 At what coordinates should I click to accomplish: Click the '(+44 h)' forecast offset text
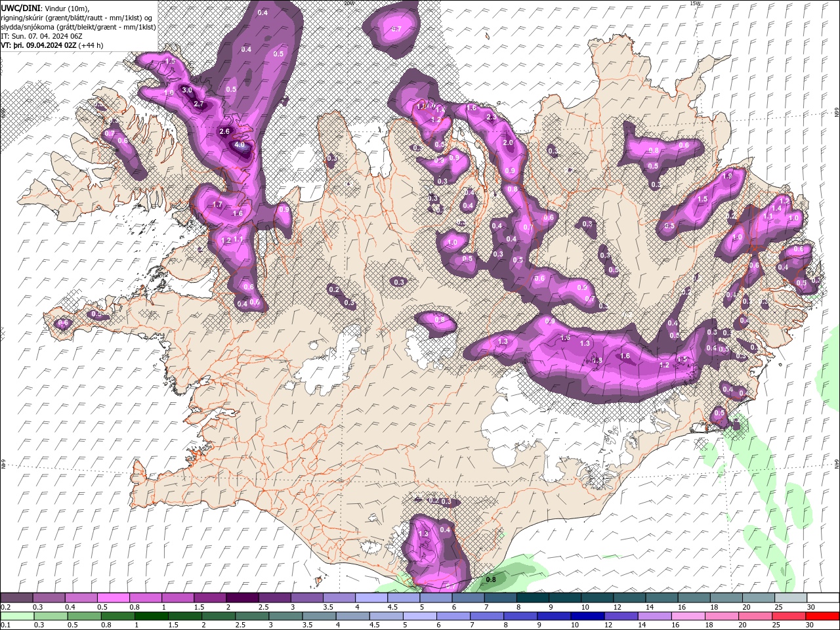[91, 45]
